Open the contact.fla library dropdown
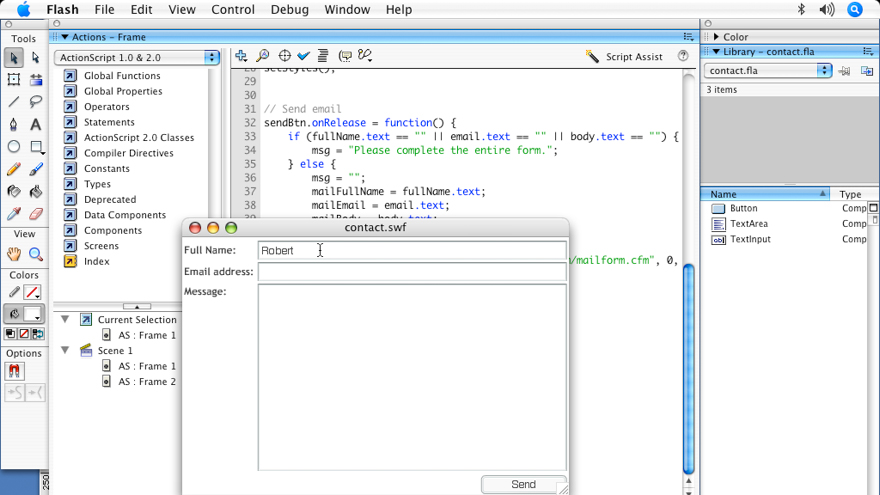Image resolution: width=880 pixels, height=495 pixels. 767,71
